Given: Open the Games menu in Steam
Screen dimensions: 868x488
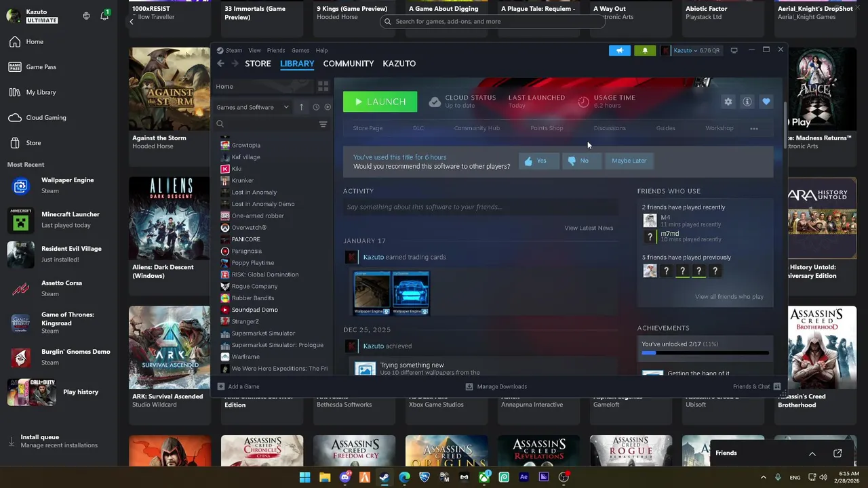Looking at the screenshot, I should point(300,50).
